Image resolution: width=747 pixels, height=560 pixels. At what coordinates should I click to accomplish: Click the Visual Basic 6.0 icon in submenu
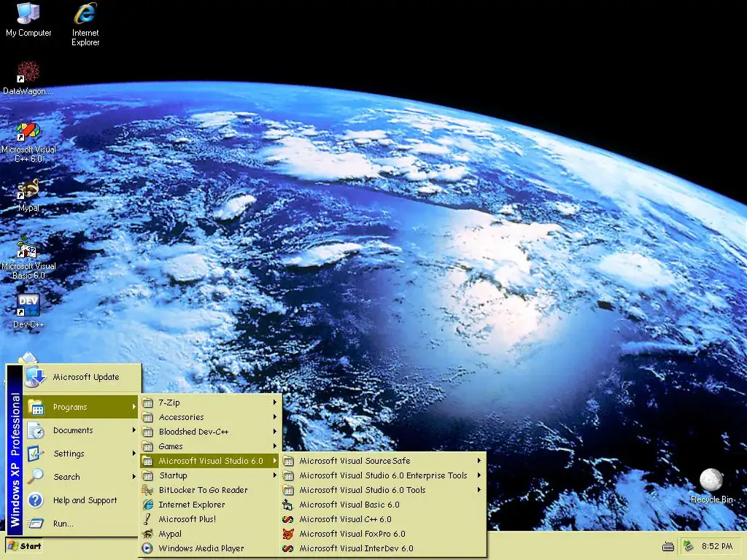(x=287, y=505)
